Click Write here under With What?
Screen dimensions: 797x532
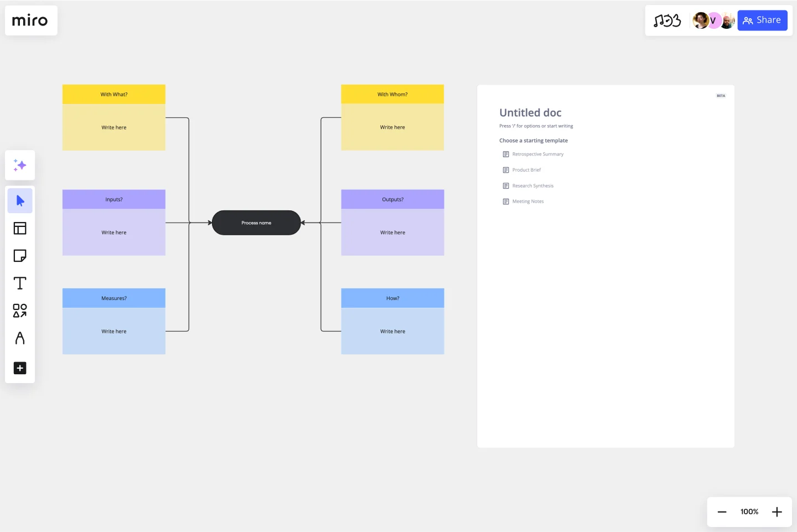[x=114, y=127]
